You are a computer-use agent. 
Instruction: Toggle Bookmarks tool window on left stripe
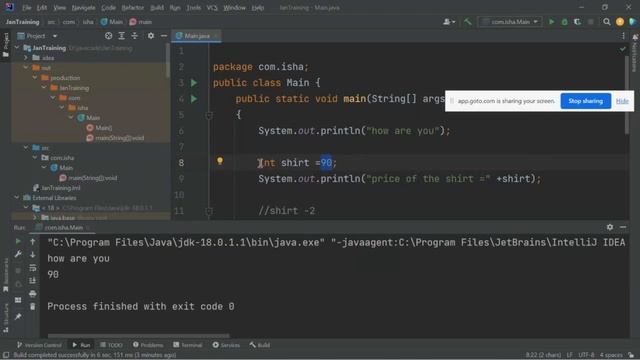pos(6,276)
